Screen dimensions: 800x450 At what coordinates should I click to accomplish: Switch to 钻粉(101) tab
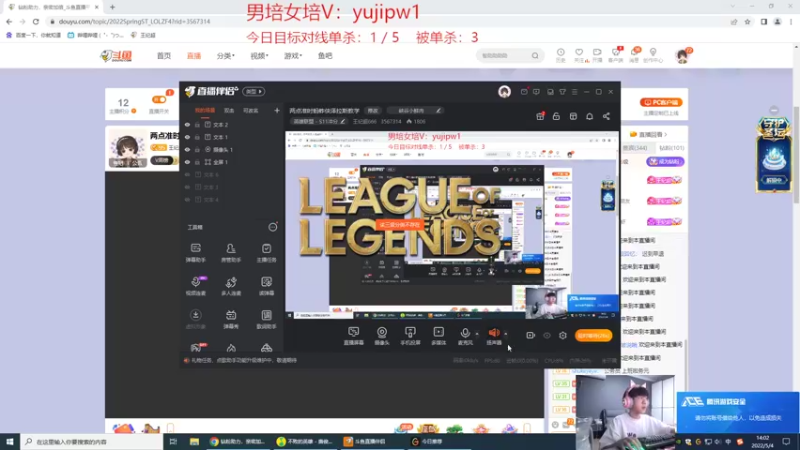[x=671, y=148]
